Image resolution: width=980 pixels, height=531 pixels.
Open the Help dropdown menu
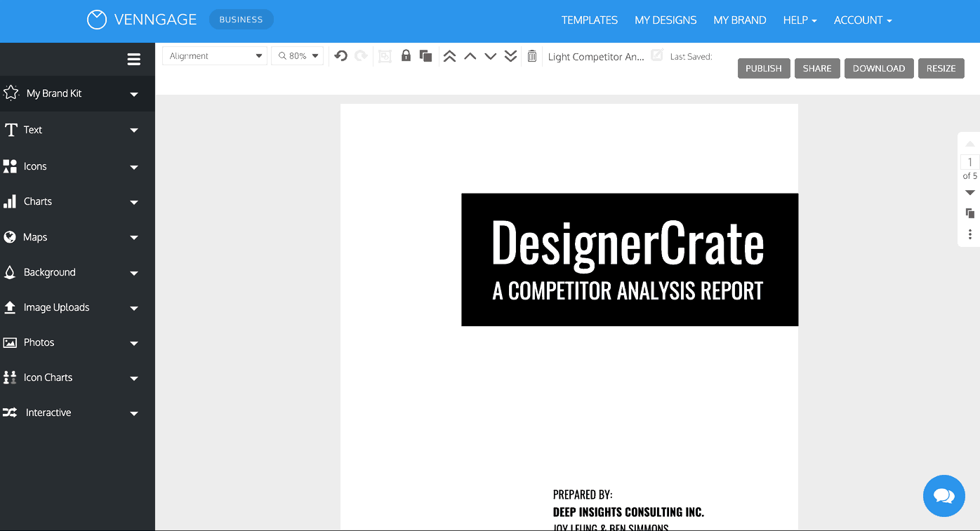800,20
